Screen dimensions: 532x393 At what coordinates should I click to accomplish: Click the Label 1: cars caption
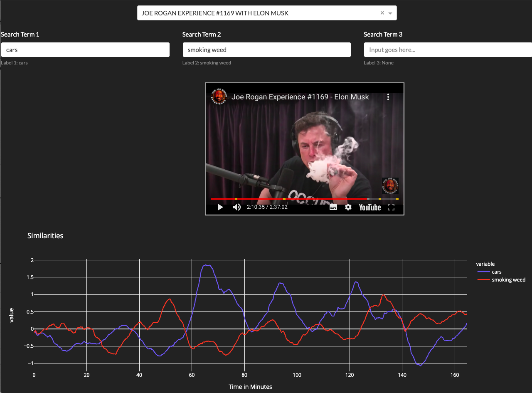click(x=15, y=63)
